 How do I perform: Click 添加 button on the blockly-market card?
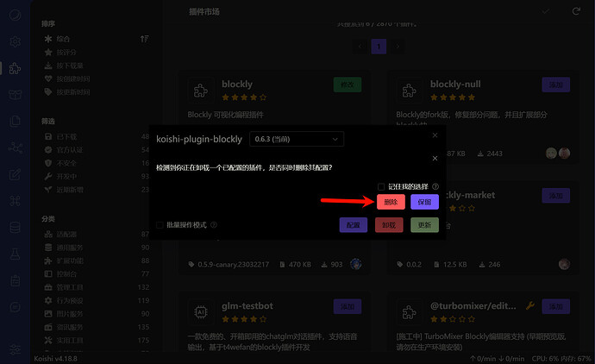coord(556,196)
